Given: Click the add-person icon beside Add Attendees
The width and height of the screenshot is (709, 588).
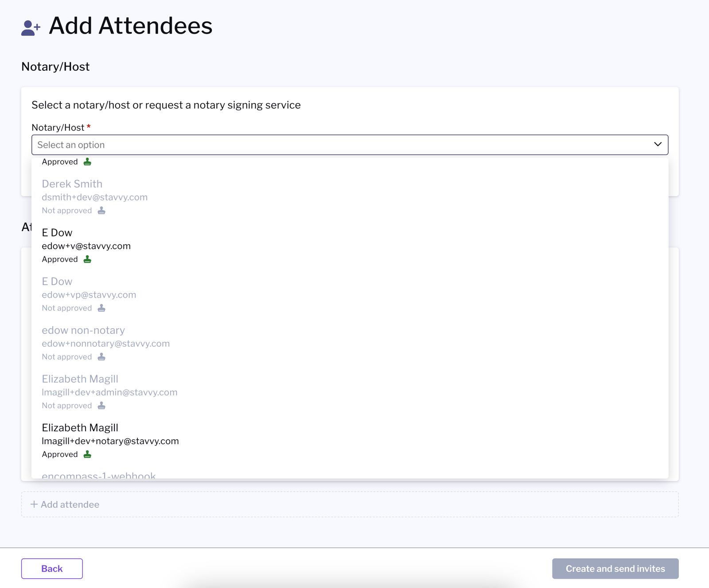Looking at the screenshot, I should click(x=31, y=27).
